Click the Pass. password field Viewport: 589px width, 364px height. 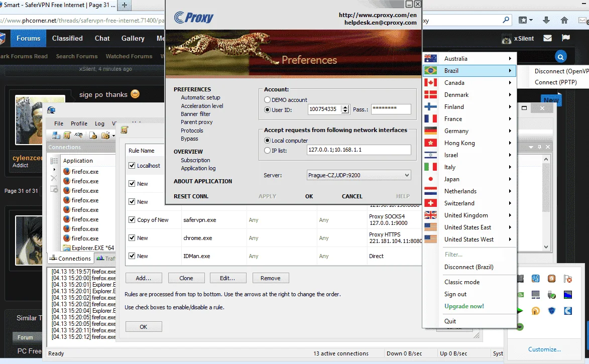point(391,109)
